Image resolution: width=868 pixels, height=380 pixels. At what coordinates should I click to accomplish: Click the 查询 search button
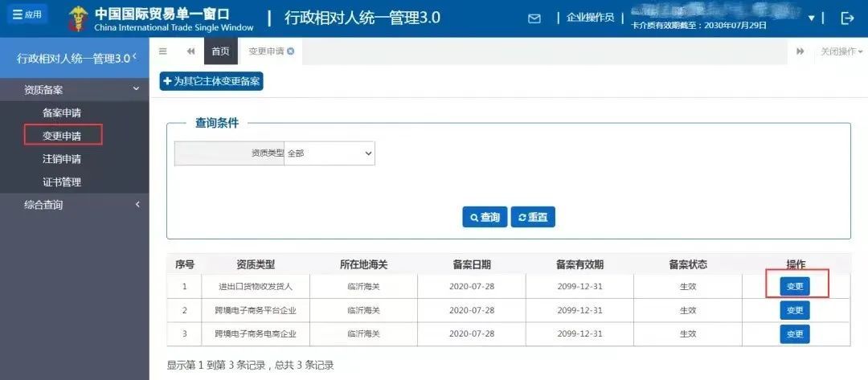(485, 218)
